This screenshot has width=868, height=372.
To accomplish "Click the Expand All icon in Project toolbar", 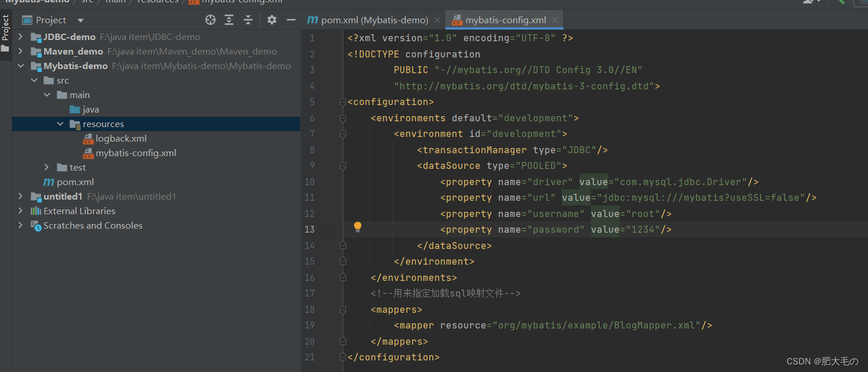I will point(229,20).
